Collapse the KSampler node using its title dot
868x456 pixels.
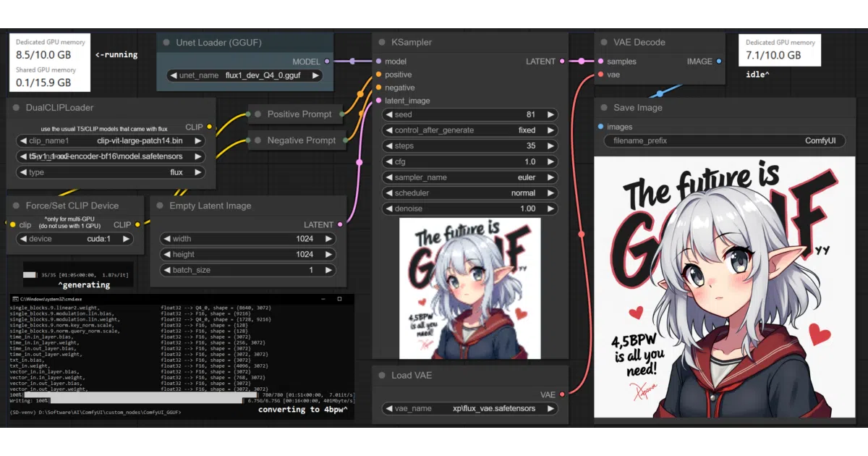pos(383,43)
